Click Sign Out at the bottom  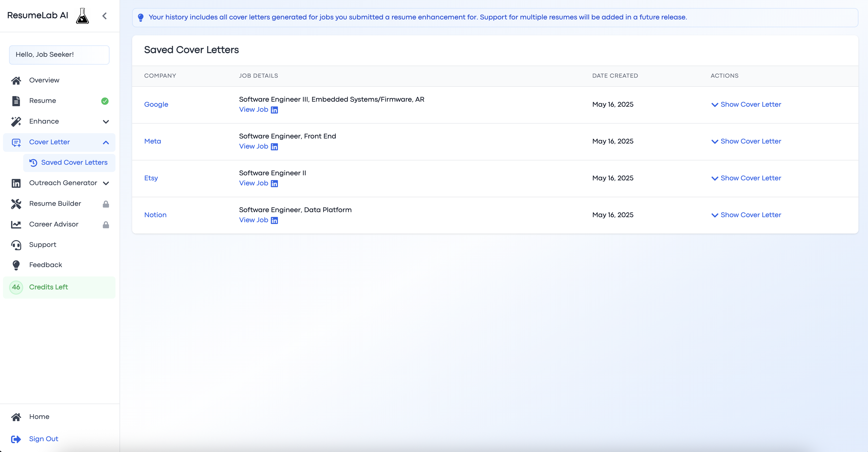(43, 439)
